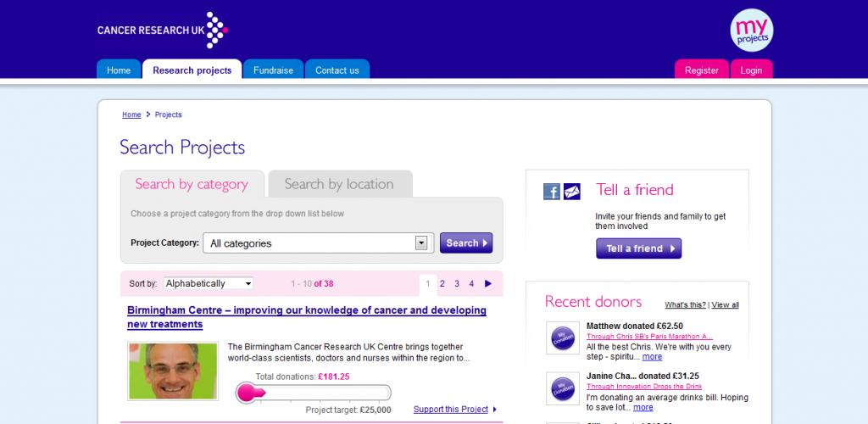Screen dimensions: 868x424
Task: Click the What's this? link
Action: point(685,305)
